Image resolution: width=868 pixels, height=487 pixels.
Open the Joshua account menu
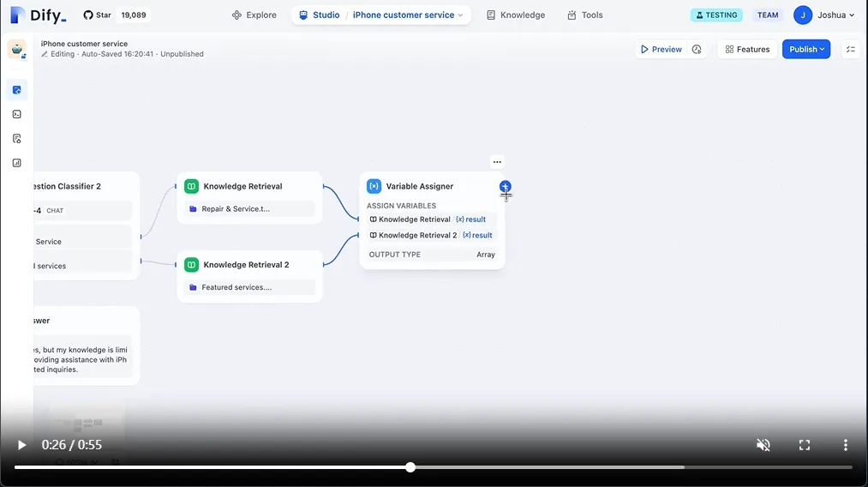pos(825,15)
